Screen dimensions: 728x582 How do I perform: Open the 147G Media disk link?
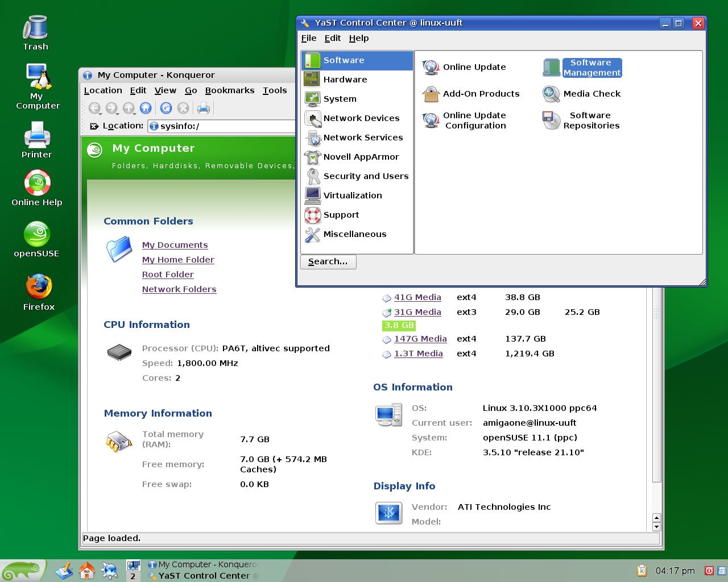[x=420, y=339]
